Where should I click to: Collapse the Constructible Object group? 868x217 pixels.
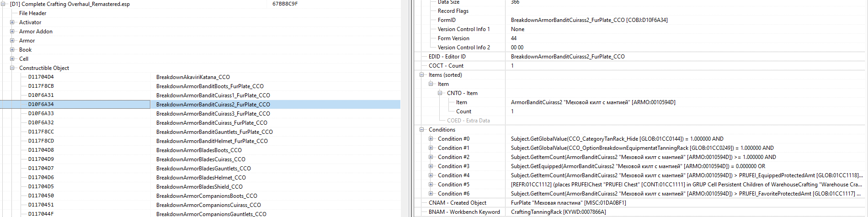[12, 68]
